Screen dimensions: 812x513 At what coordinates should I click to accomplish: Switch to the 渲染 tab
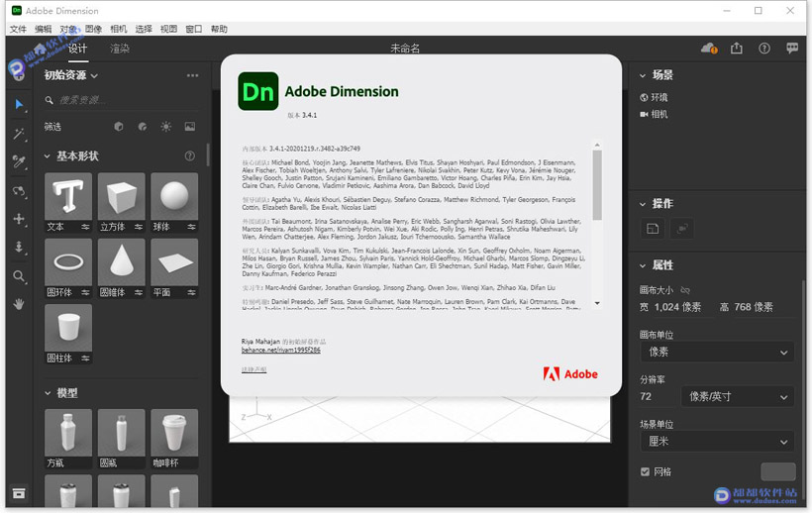pyautogui.click(x=120, y=49)
